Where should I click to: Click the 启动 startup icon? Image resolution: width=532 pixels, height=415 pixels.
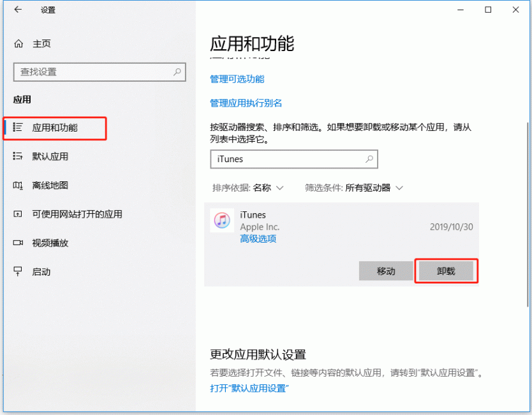pos(18,271)
